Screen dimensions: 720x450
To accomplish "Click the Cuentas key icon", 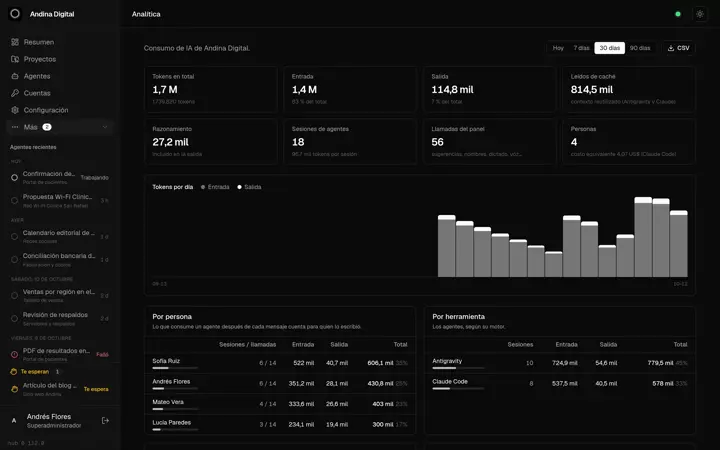I will (x=15, y=93).
